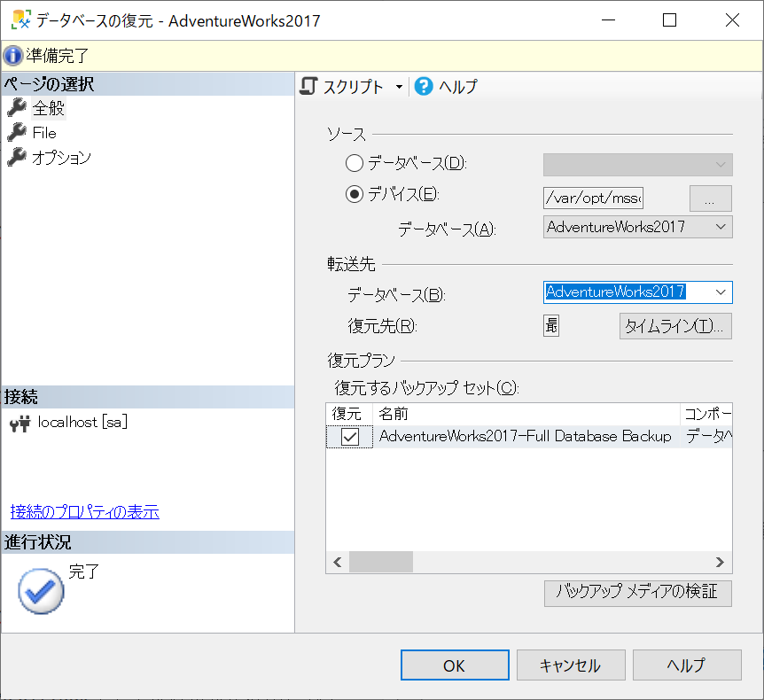Click the ヘルプ button at bottom
The image size is (764, 700).
coord(687,665)
